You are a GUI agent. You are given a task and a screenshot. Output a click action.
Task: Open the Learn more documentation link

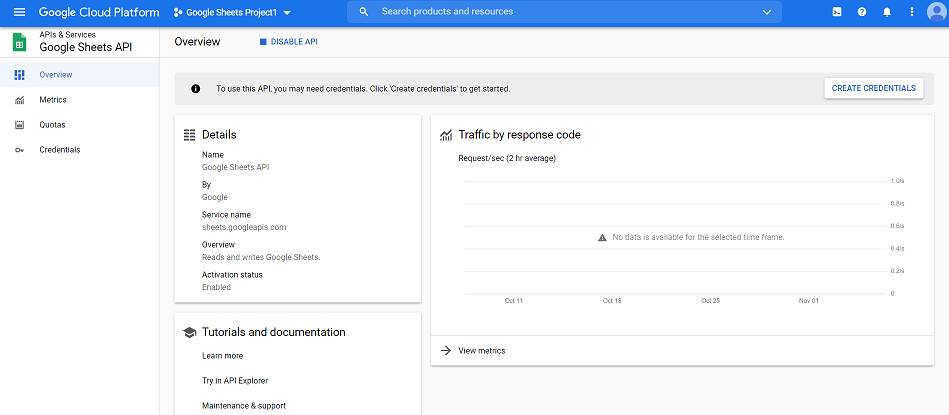[222, 356]
